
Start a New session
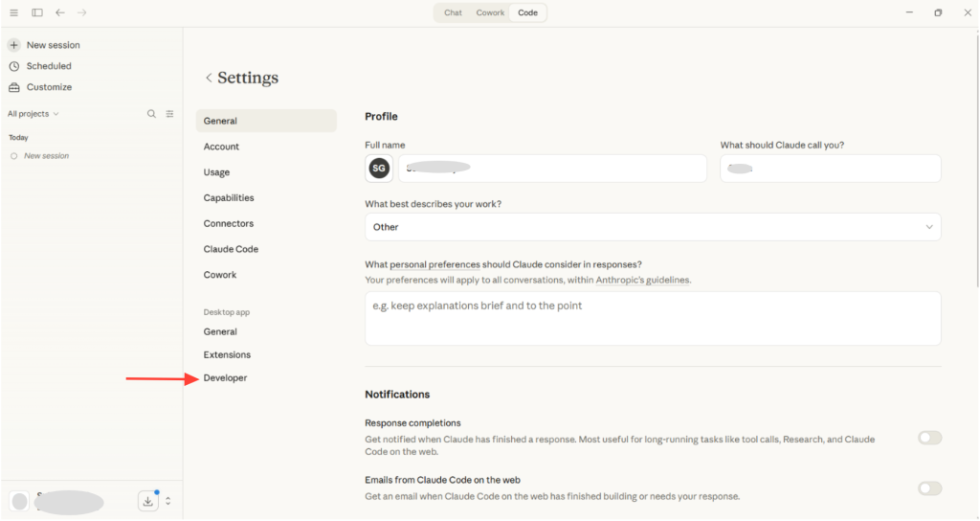pos(54,45)
